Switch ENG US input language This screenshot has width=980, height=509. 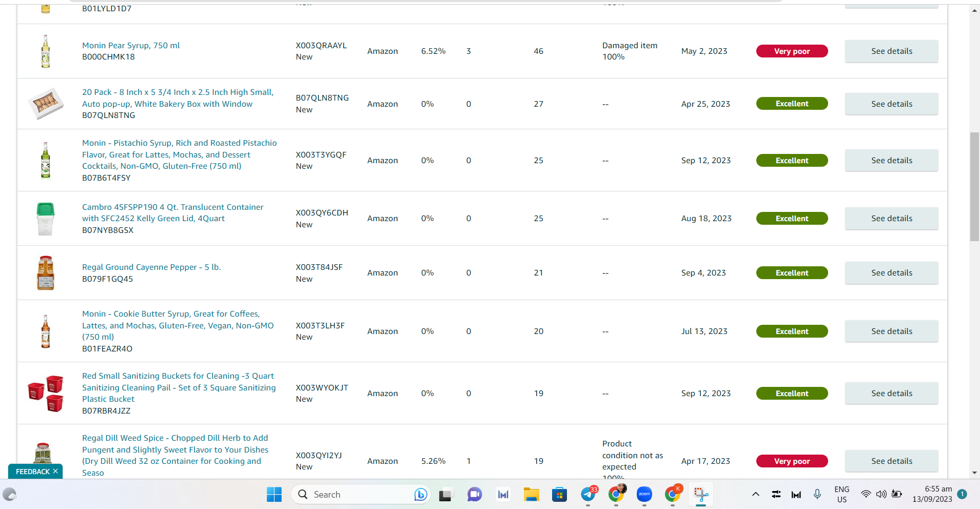pyautogui.click(x=842, y=494)
